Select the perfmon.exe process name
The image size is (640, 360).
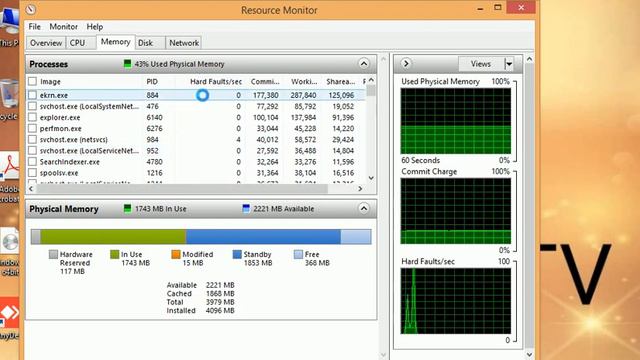pos(60,129)
